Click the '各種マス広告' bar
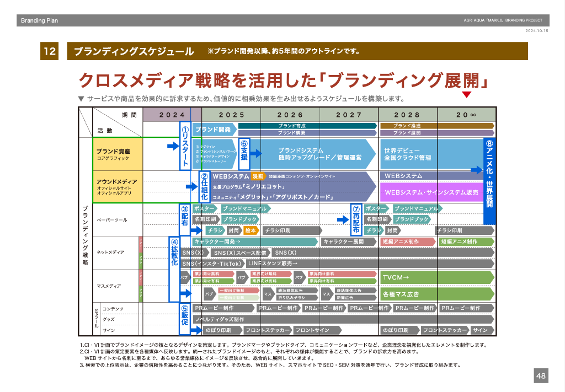 tap(438, 294)
